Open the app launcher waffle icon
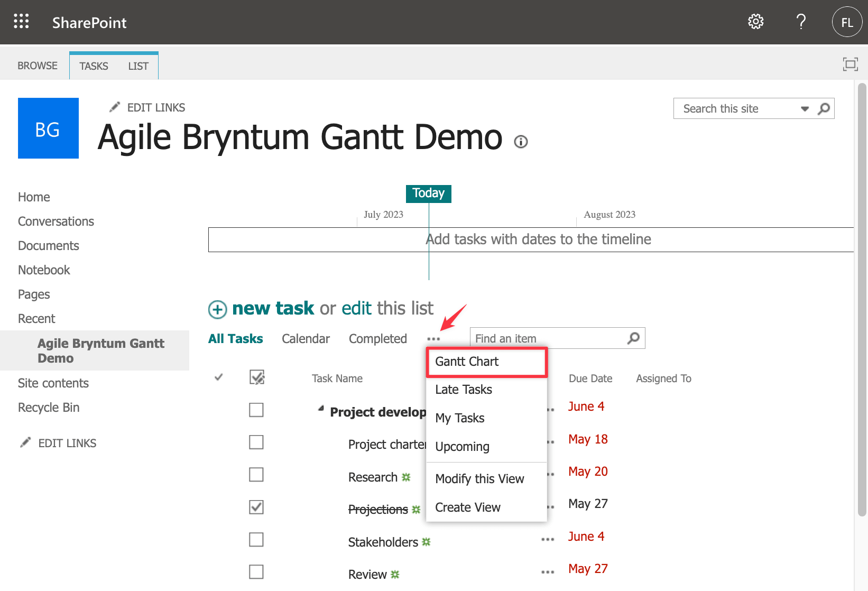Screen dimensions: 868x591 21,22
